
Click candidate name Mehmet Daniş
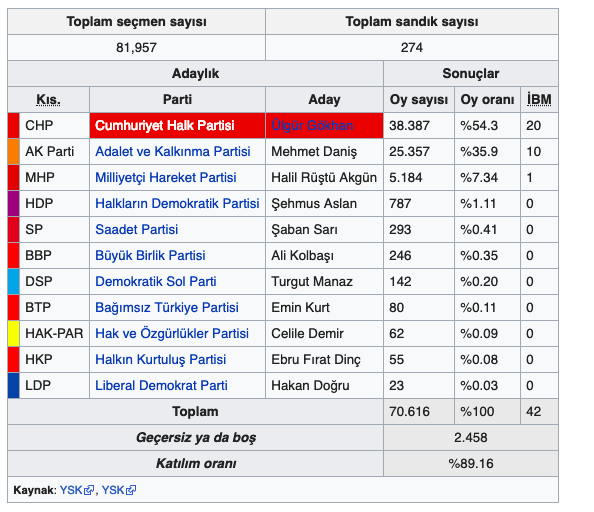click(314, 151)
